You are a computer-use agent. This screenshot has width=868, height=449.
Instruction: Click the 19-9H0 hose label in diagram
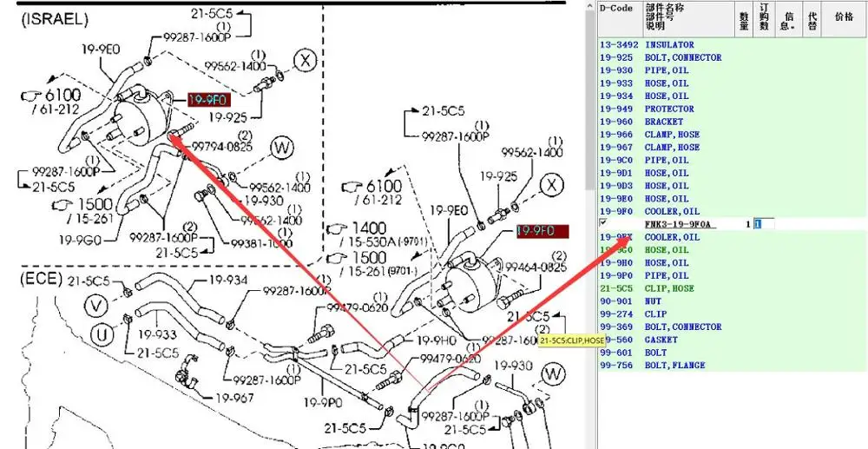[437, 340]
